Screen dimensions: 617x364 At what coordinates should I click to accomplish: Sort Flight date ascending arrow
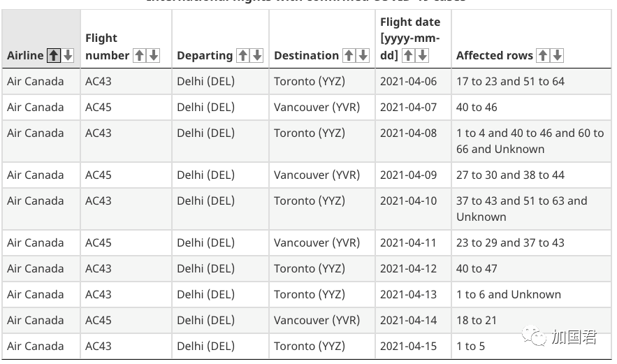pos(408,55)
